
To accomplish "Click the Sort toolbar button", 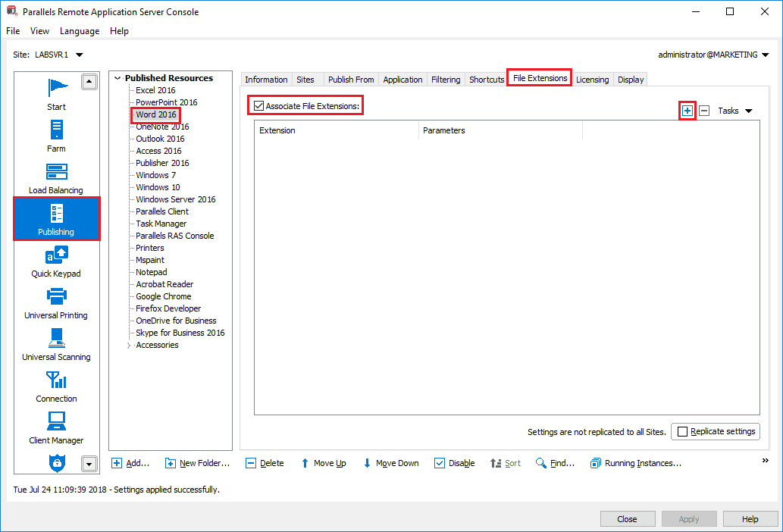I will (506, 463).
